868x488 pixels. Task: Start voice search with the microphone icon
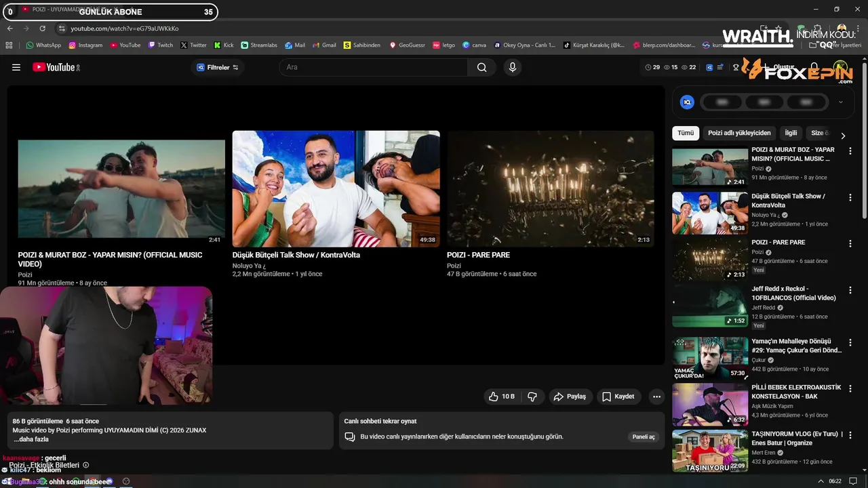(512, 67)
